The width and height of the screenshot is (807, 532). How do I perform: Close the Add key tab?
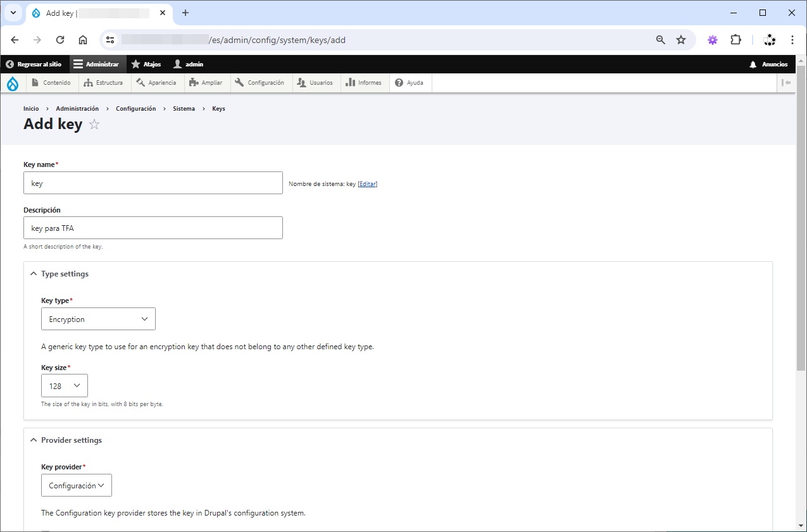[163, 13]
